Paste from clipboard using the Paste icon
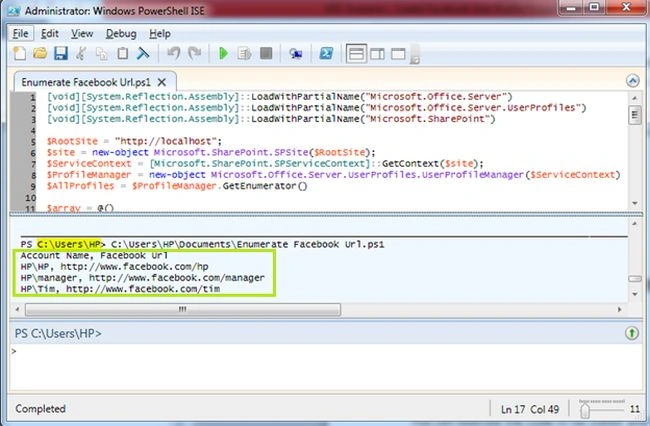650x426 pixels. (x=122, y=53)
